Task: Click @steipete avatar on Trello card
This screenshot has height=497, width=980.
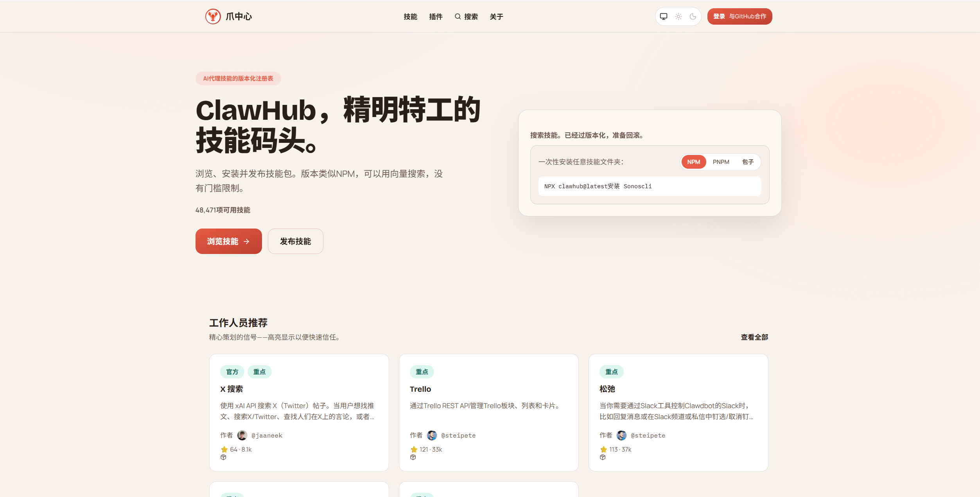Action: [x=432, y=435]
